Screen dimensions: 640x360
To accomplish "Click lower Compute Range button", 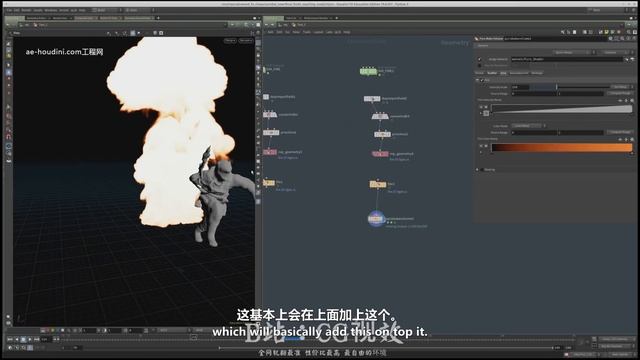I will click(x=620, y=132).
